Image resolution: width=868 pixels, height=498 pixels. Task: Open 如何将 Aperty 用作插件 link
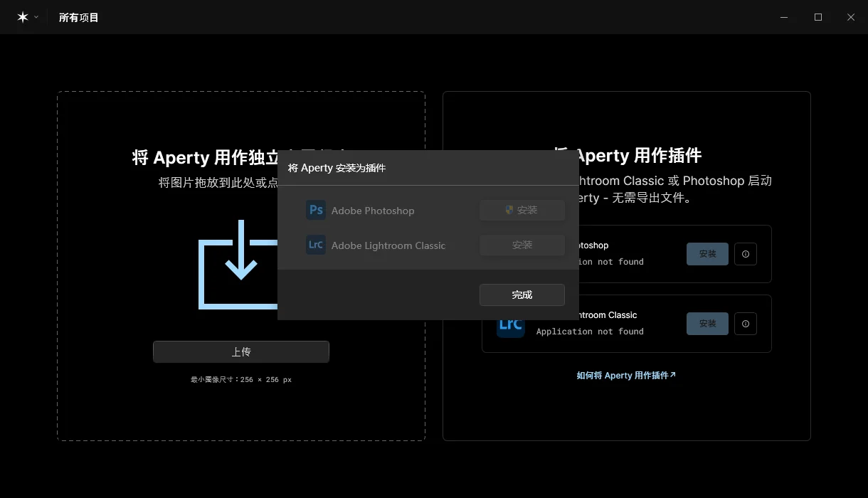pos(626,375)
